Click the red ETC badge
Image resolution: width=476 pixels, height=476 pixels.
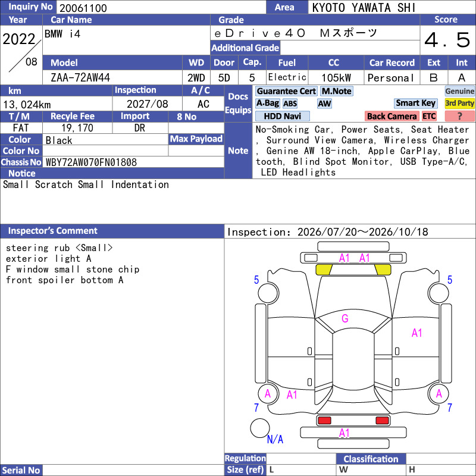[429, 116]
